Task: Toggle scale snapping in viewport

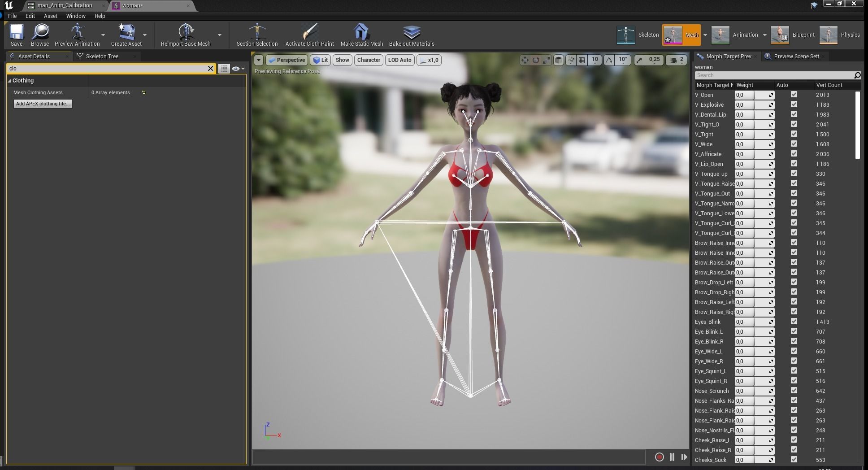Action: pos(639,60)
